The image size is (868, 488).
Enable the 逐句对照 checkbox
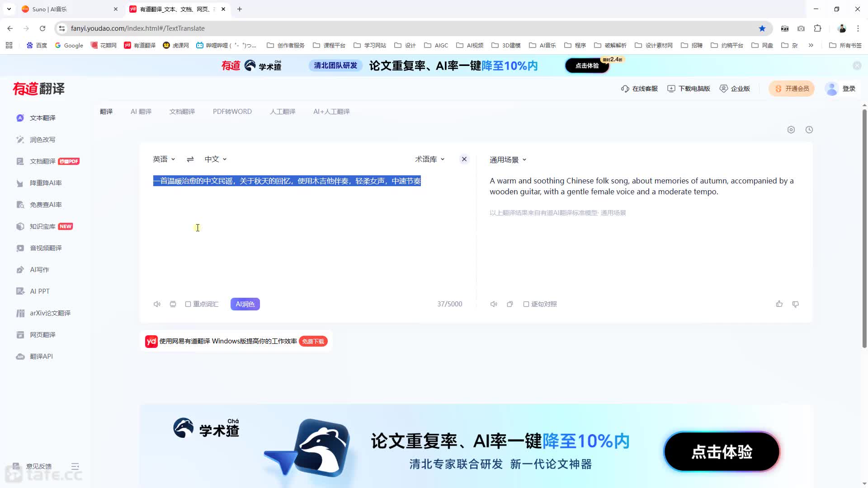pos(526,304)
